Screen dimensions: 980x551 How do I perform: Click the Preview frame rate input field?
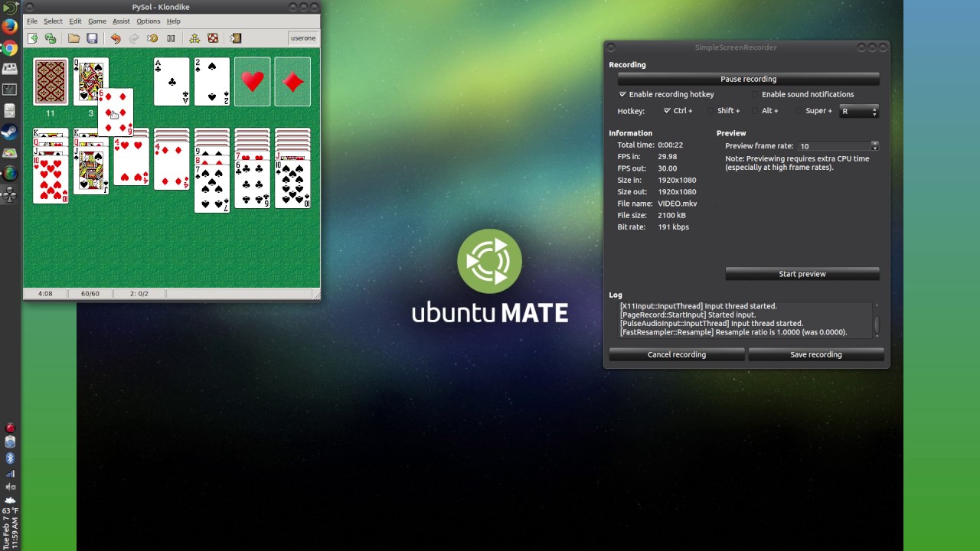[x=835, y=145]
